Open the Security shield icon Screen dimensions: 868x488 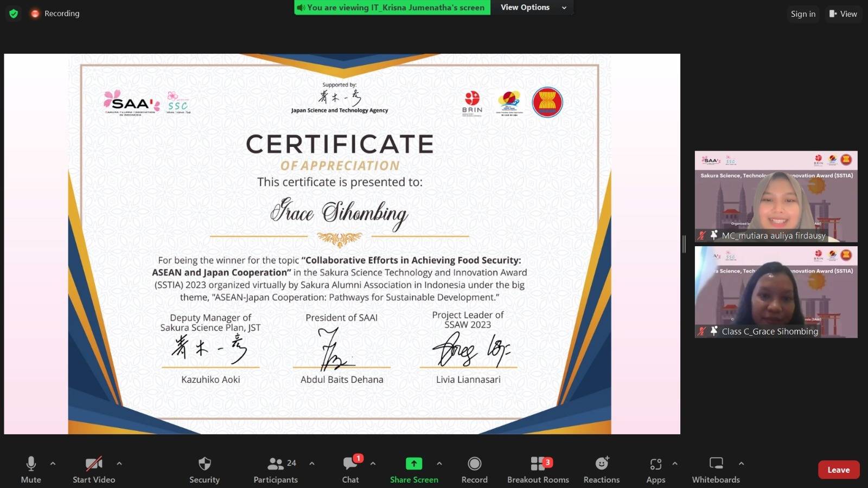pos(205,464)
